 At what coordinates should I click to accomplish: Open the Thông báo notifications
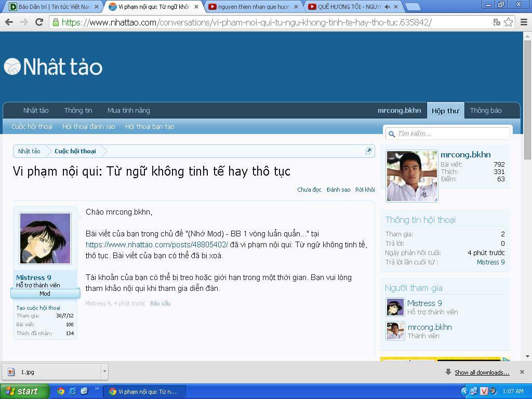(486, 110)
